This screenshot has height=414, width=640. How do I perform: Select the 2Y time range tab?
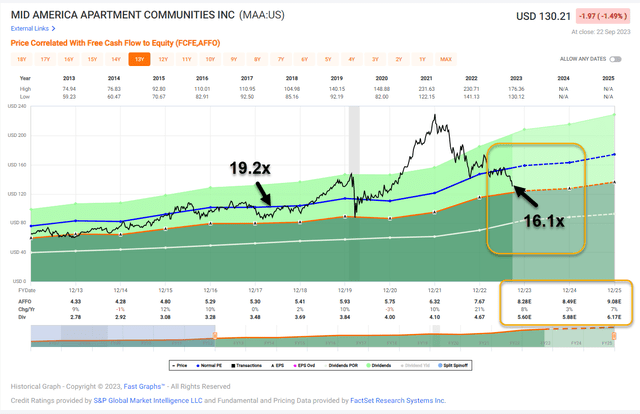[399, 59]
